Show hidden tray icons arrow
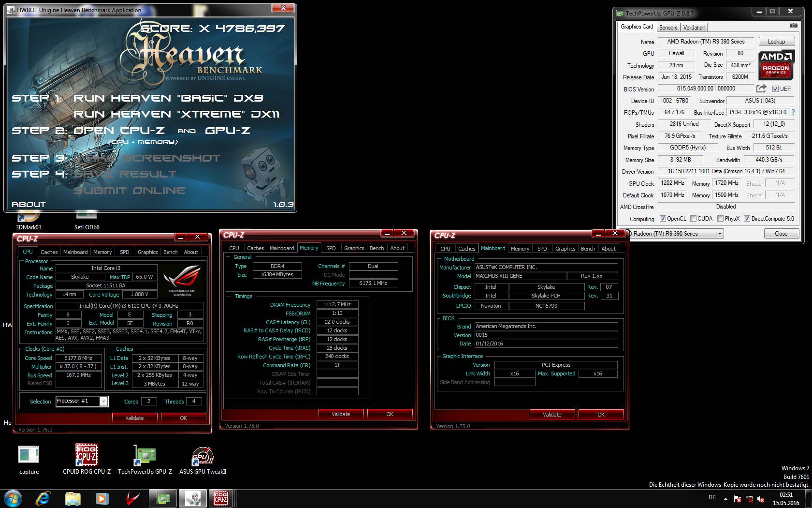The height and width of the screenshot is (508, 812). click(725, 498)
